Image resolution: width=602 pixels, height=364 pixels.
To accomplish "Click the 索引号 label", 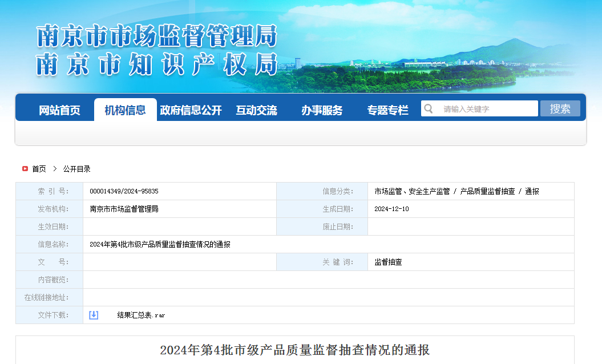I will 53,191.
